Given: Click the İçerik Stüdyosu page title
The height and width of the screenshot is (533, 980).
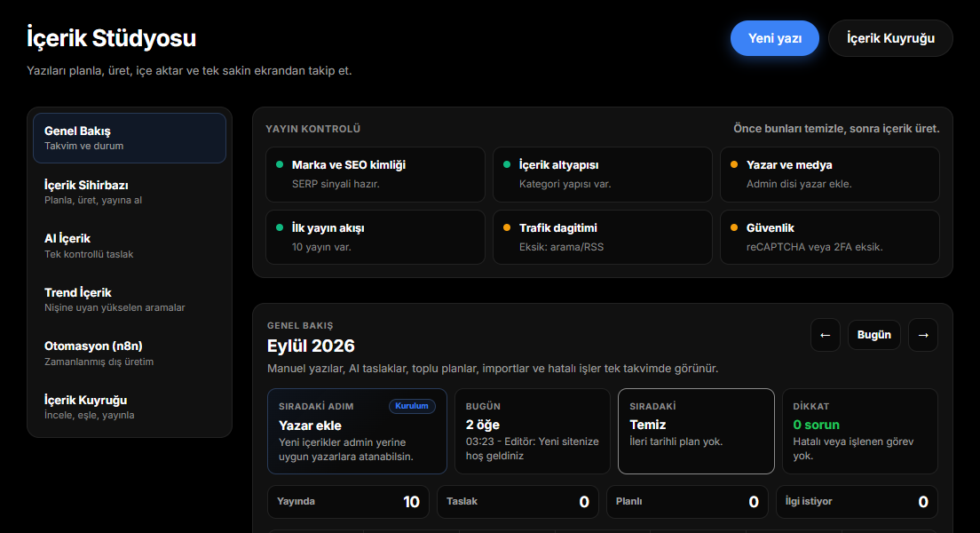Looking at the screenshot, I should (x=111, y=38).
